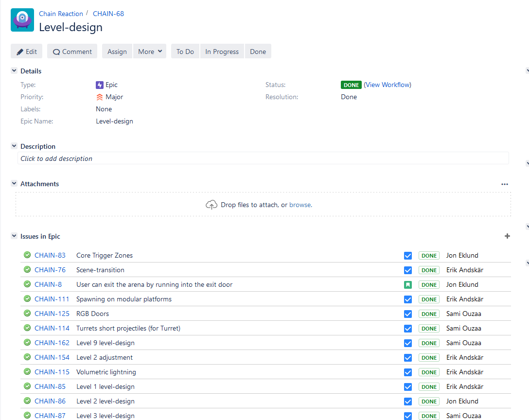This screenshot has height=420, width=529.
Task: Collapse the Issues in Epic section
Action: pos(14,236)
